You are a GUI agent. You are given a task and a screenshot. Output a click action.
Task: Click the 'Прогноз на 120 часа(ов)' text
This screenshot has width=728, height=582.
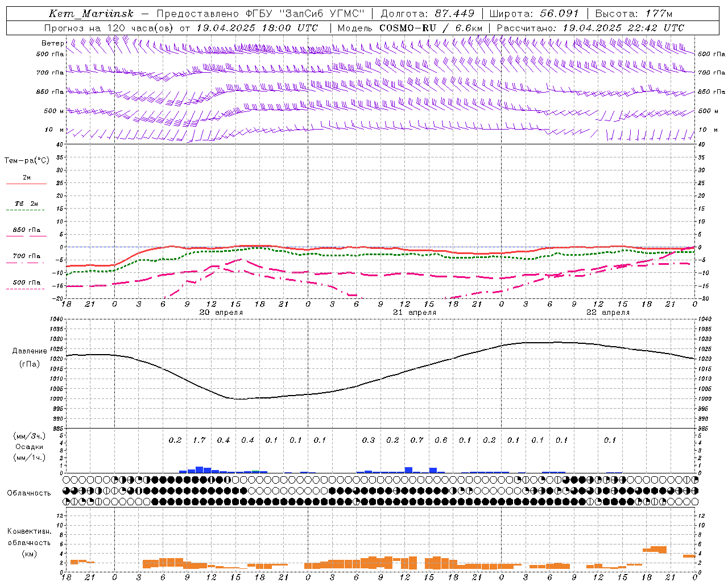pyautogui.click(x=109, y=28)
